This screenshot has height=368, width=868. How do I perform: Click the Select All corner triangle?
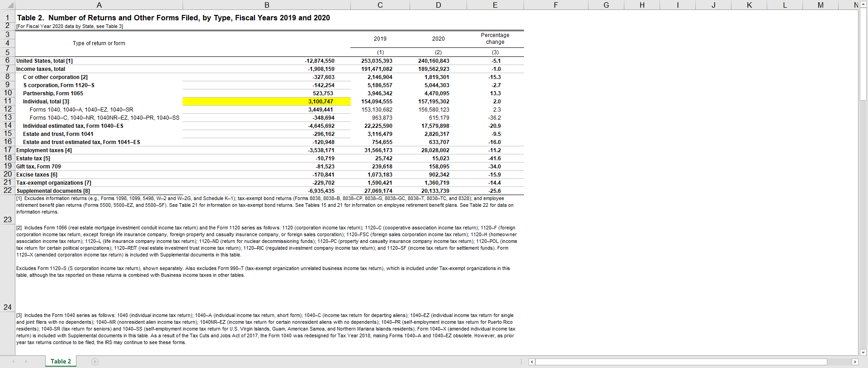(x=9, y=5)
